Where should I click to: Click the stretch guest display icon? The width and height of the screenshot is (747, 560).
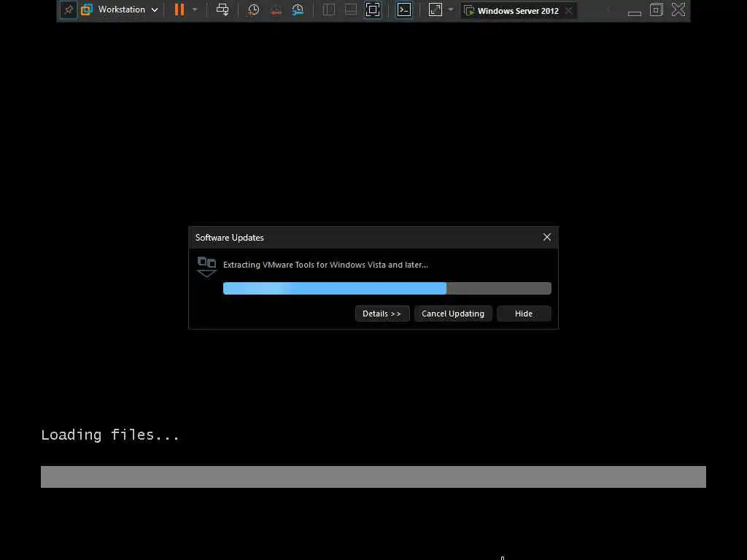coord(436,9)
